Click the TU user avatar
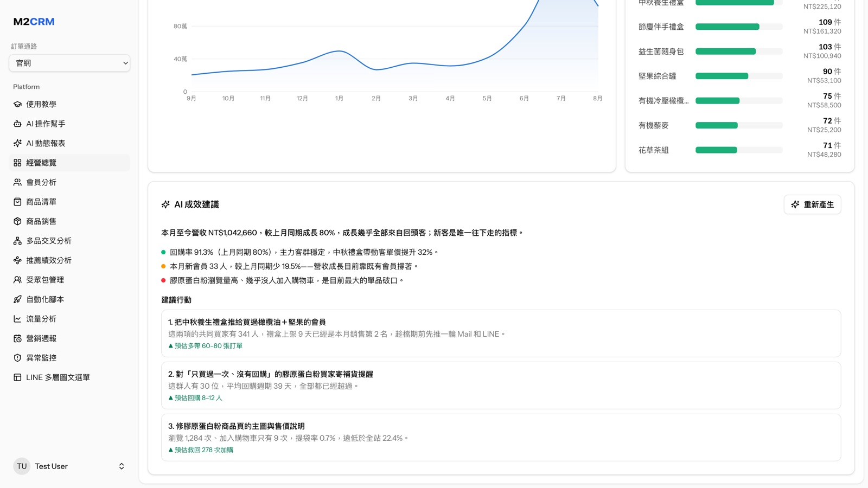 [22, 466]
